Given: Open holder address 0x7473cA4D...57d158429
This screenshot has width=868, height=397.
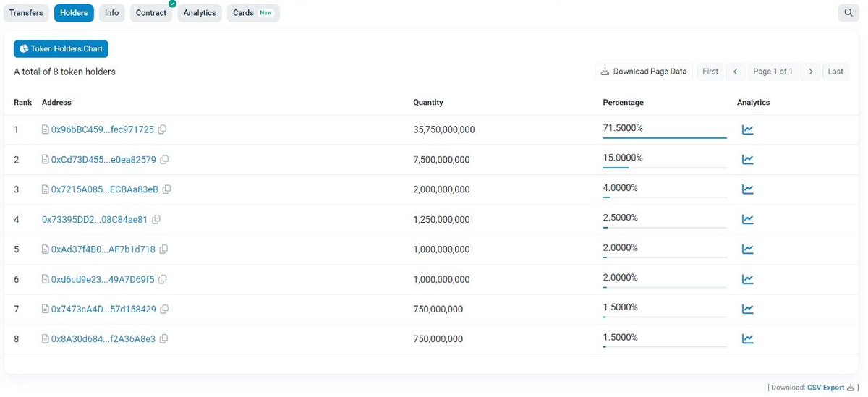Looking at the screenshot, I should (103, 309).
